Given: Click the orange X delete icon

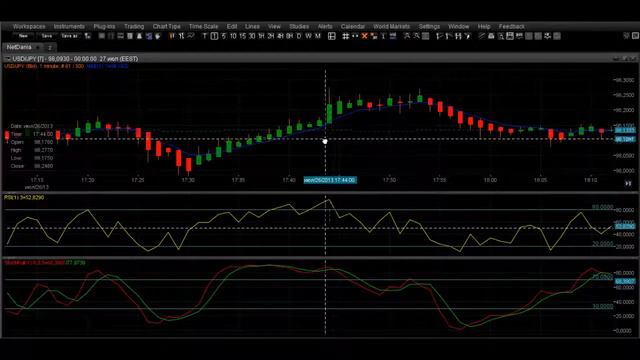Looking at the screenshot, I should click(364, 36).
